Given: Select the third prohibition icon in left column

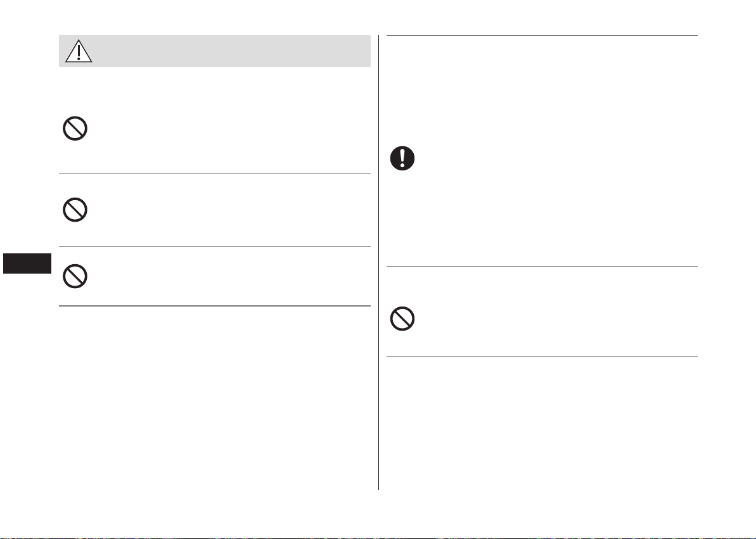Looking at the screenshot, I should pos(75,276).
